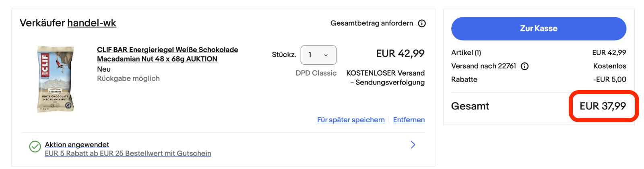Click the Aktion angewendet link

click(x=77, y=144)
